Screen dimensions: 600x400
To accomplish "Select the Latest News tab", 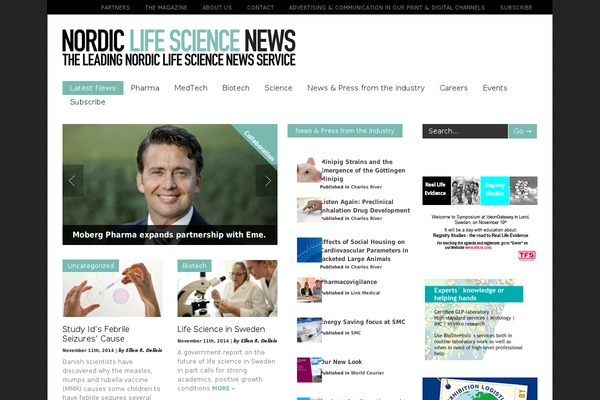I will tap(93, 88).
